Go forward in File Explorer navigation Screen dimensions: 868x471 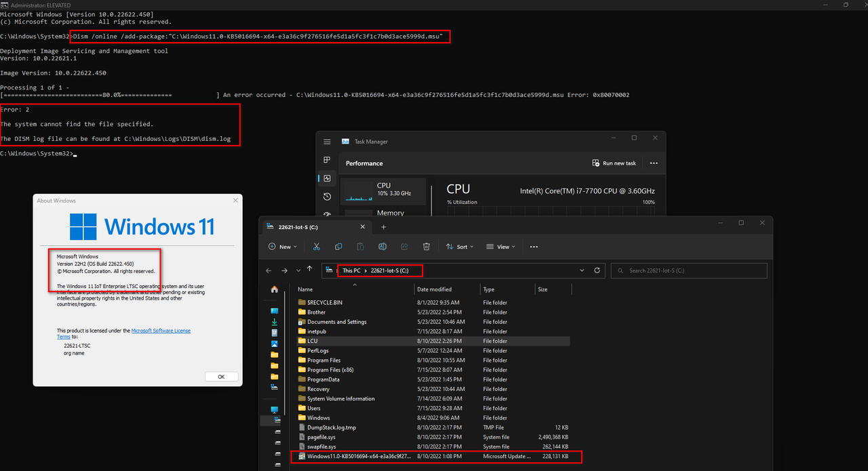pos(284,270)
